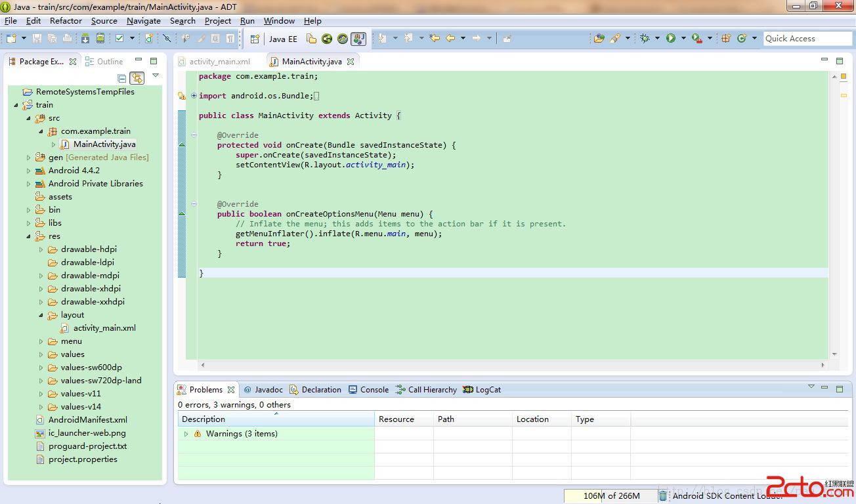This screenshot has height=504, width=856.
Task: Switch to the LogCat view tab
Action: [x=488, y=390]
